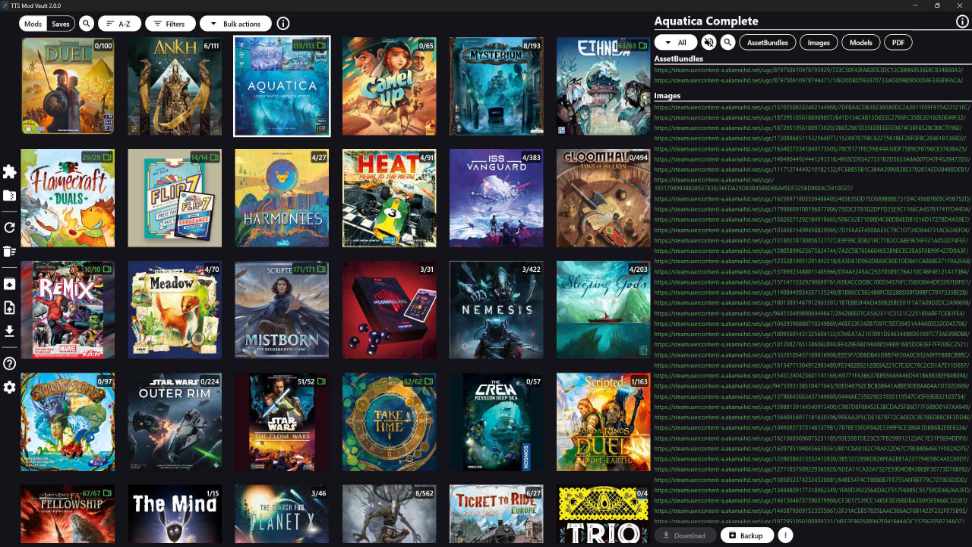Select the Marvel Remix mod
Viewport: 972px width, 547px height.
point(68,309)
